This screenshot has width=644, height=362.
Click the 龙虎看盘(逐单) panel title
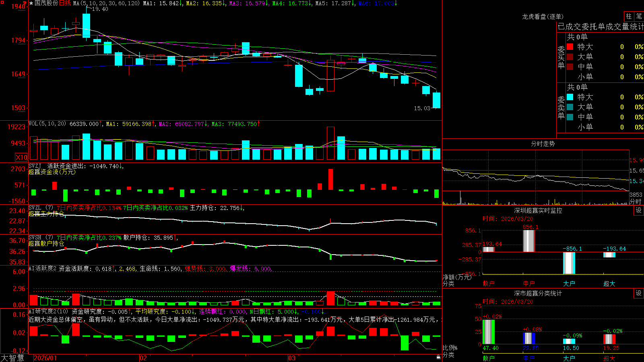click(543, 16)
